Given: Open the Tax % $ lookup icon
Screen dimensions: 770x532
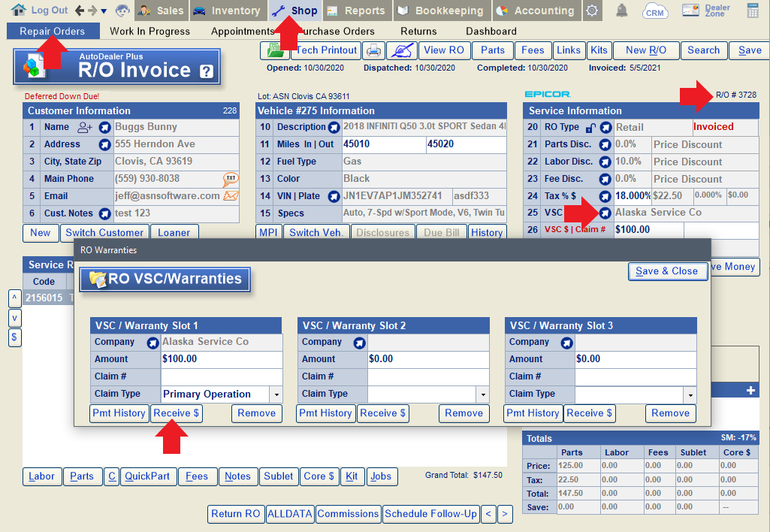Looking at the screenshot, I should tap(605, 196).
